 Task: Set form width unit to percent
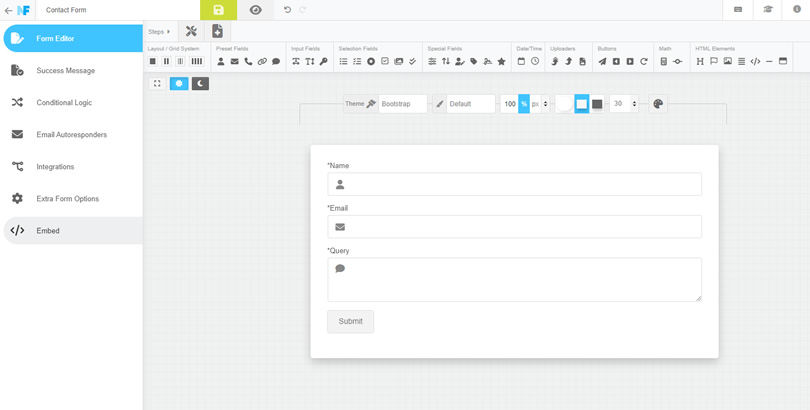pos(524,104)
